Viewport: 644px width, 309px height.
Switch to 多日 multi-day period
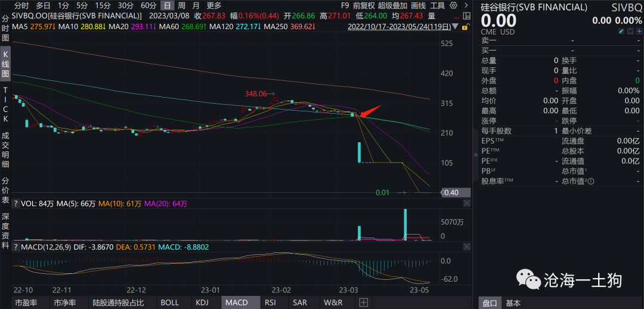click(43, 5)
